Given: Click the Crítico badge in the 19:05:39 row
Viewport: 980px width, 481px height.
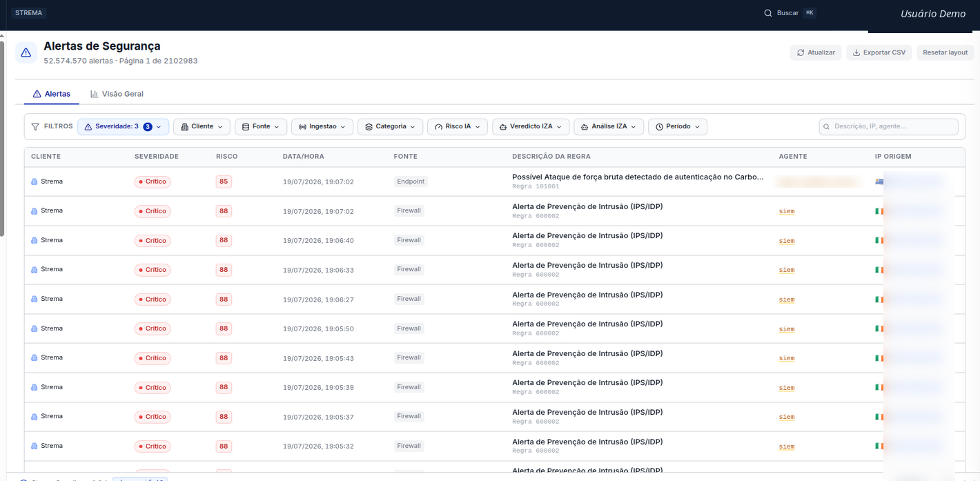Looking at the screenshot, I should coord(153,388).
